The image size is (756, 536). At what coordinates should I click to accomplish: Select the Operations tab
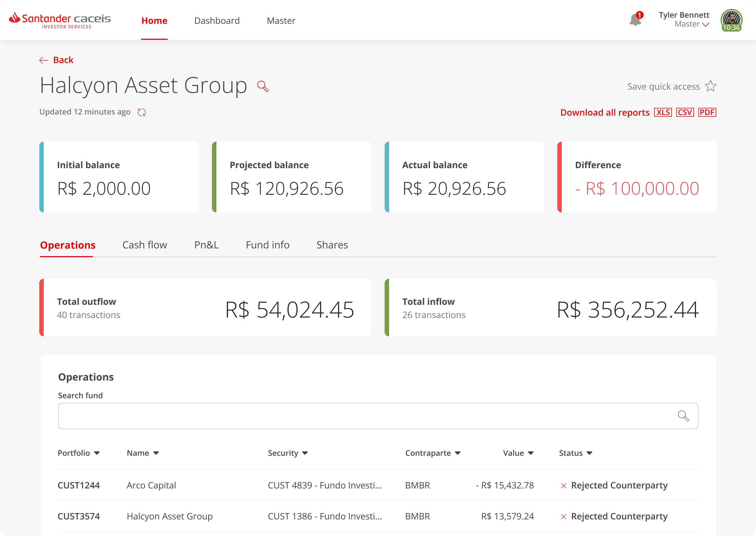(x=68, y=245)
